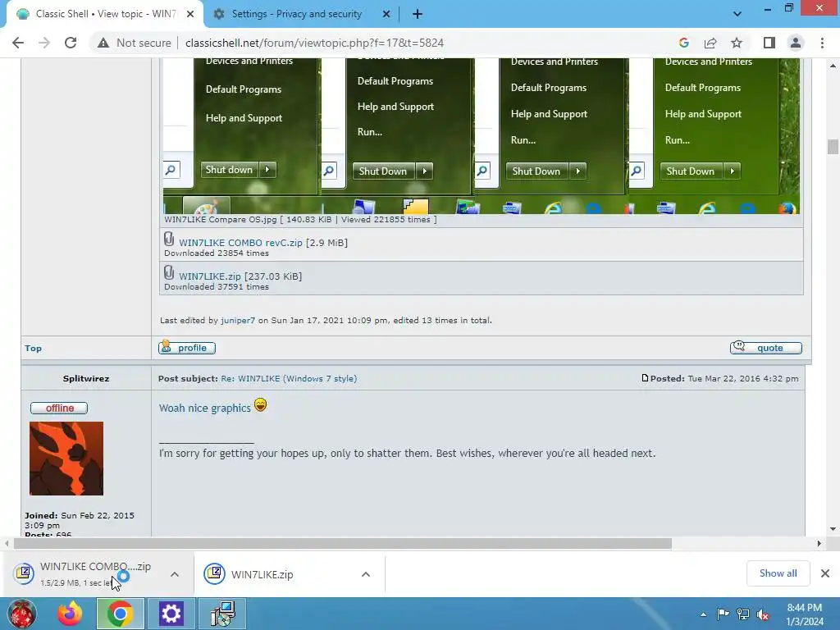The height and width of the screenshot is (630, 840).
Task: Click the scroll left arrow
Action: coord(7,544)
